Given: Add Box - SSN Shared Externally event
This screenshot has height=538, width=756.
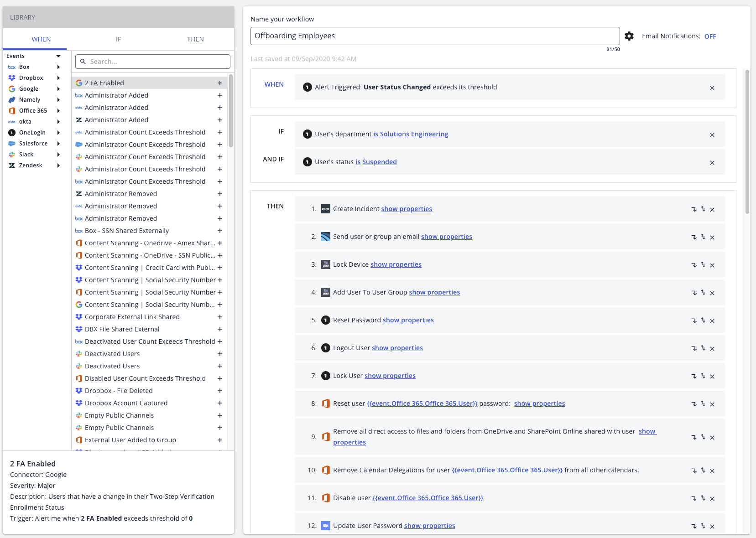Looking at the screenshot, I should click(220, 231).
